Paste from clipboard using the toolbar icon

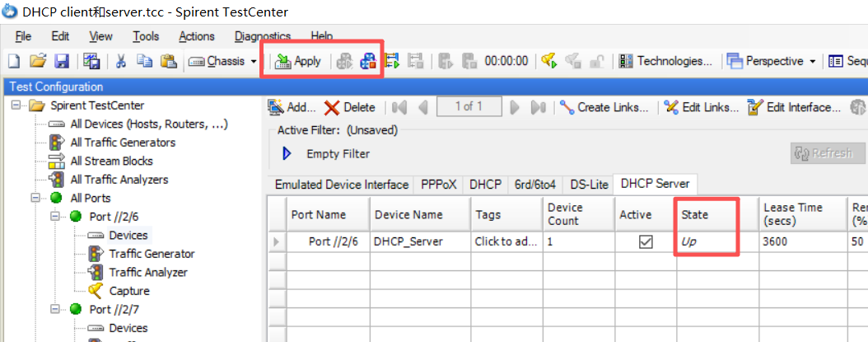(168, 61)
